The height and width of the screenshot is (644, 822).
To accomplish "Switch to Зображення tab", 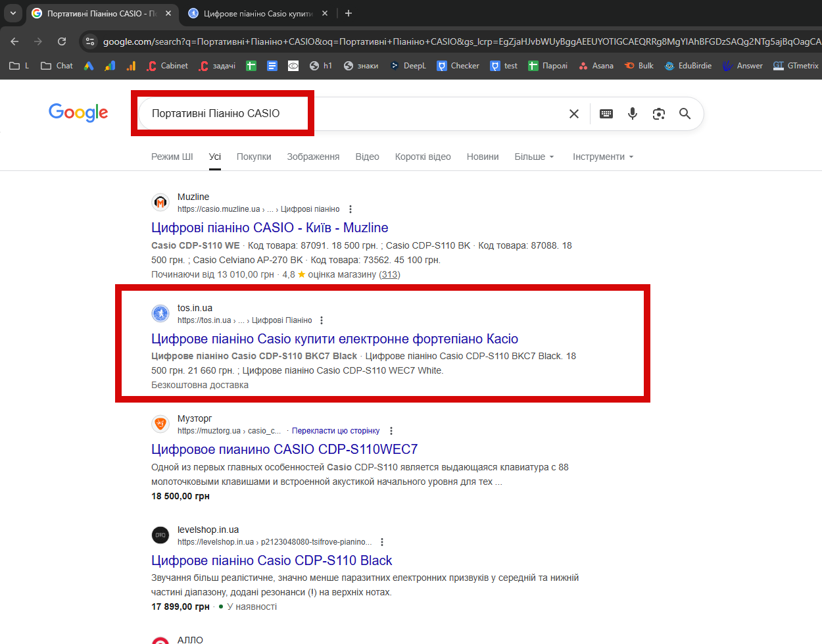I will click(x=313, y=157).
